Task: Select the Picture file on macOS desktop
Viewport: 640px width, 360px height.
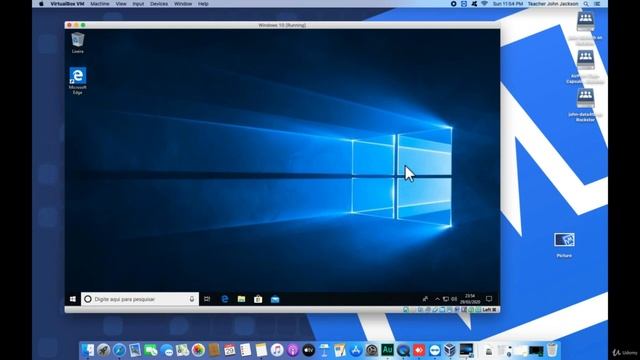Action: 564,244
